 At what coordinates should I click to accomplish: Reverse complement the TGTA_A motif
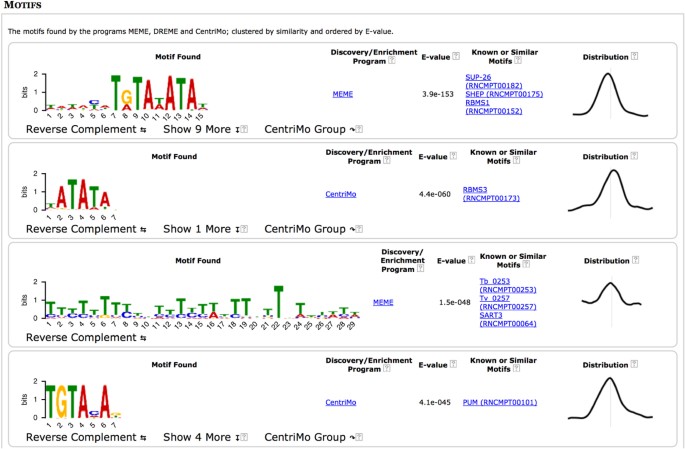[x=86, y=437]
